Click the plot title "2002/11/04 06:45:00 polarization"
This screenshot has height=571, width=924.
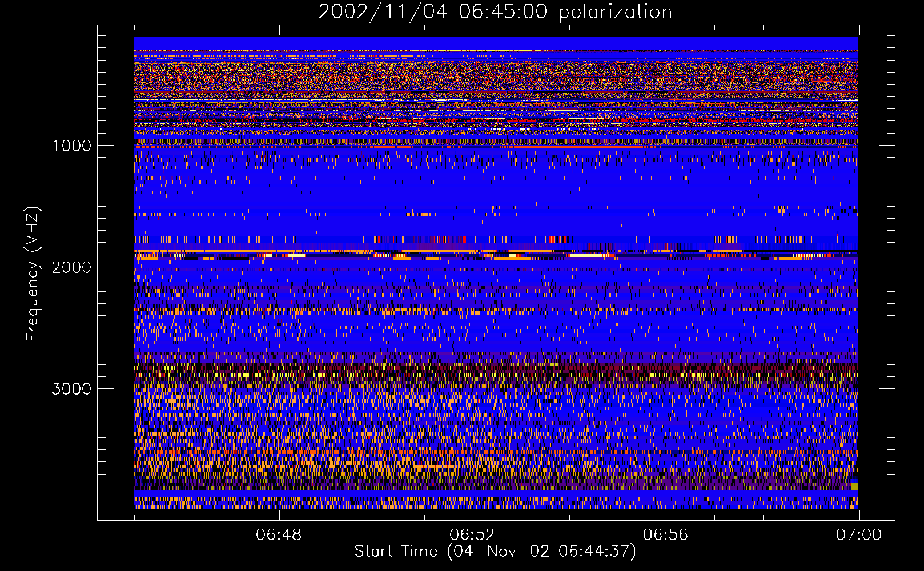tap(495, 12)
